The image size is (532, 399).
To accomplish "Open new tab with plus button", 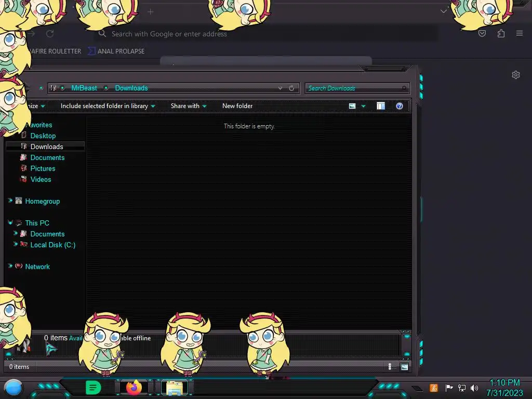I will click(151, 12).
